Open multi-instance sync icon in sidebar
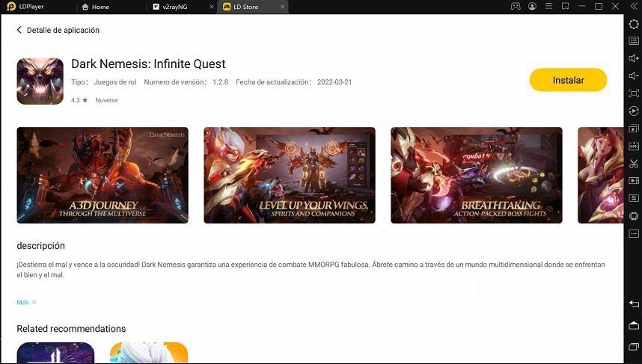The image size is (642, 364). 634,129
